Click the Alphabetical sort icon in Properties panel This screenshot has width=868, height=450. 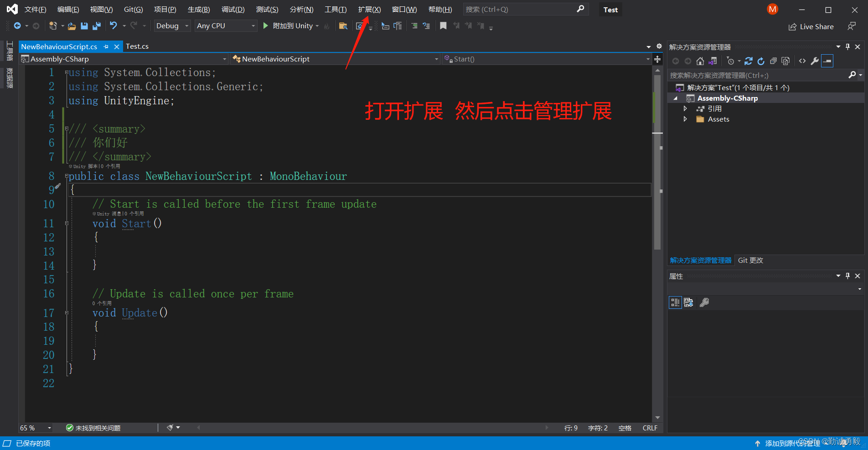[x=688, y=302]
